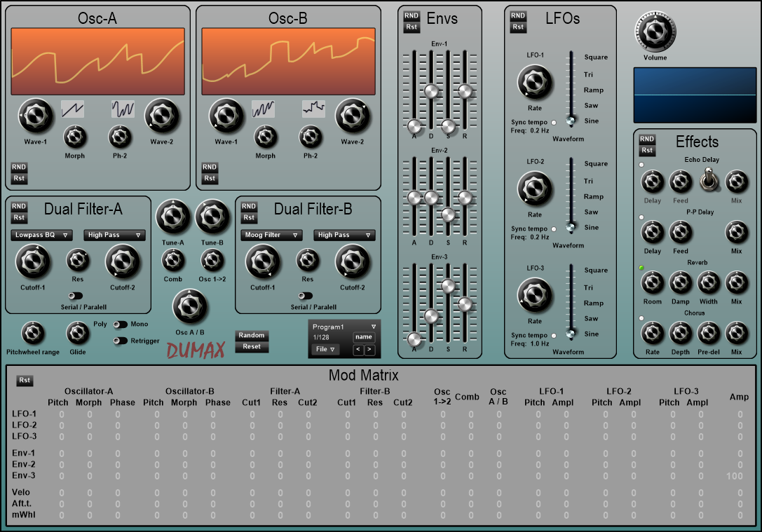Viewport: 762px width, 532px height.
Task: Open the File menu
Action: click(x=325, y=349)
